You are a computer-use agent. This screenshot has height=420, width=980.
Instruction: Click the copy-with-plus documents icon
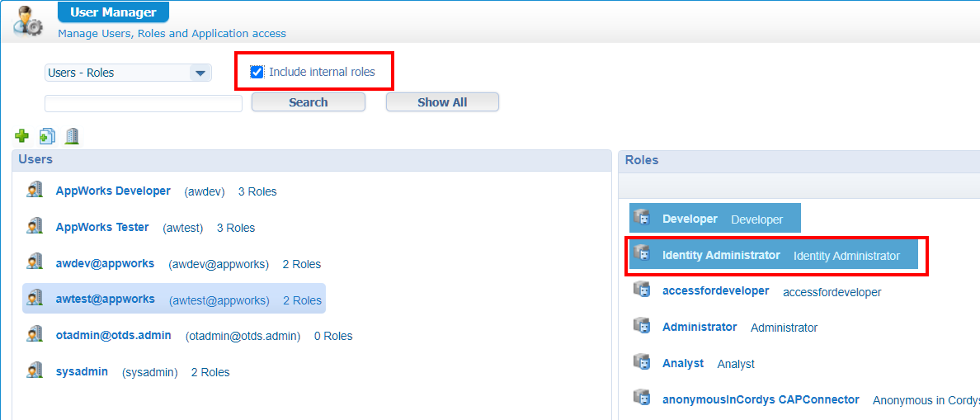pyautogui.click(x=47, y=136)
